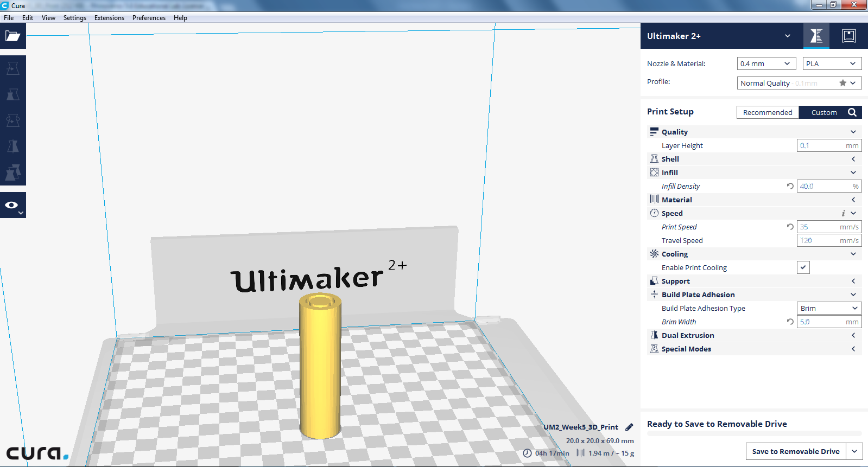Viewport: 868px width, 467px height.
Task: Open the Normal Quality profile dropdown
Action: coord(800,83)
